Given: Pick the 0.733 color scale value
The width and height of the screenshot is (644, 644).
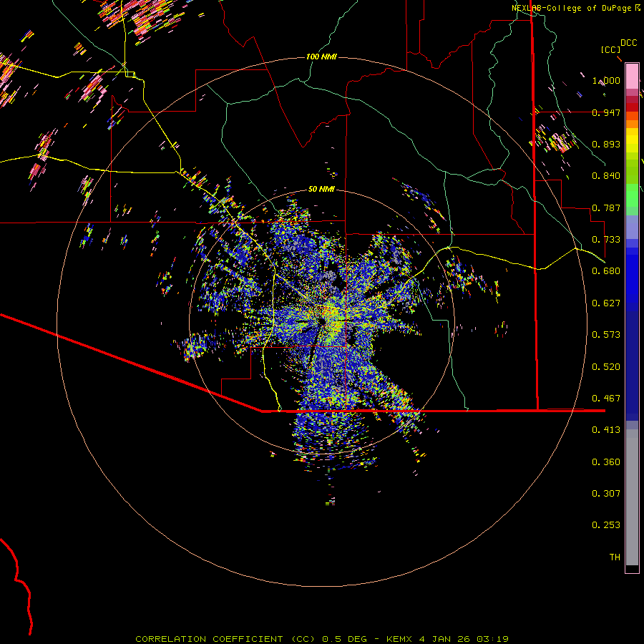Looking at the screenshot, I should coord(606,240).
